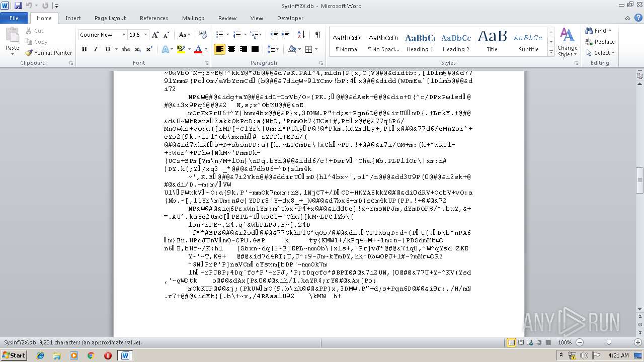Center align the text
Screen dimensions: 644x362
pos(231,49)
